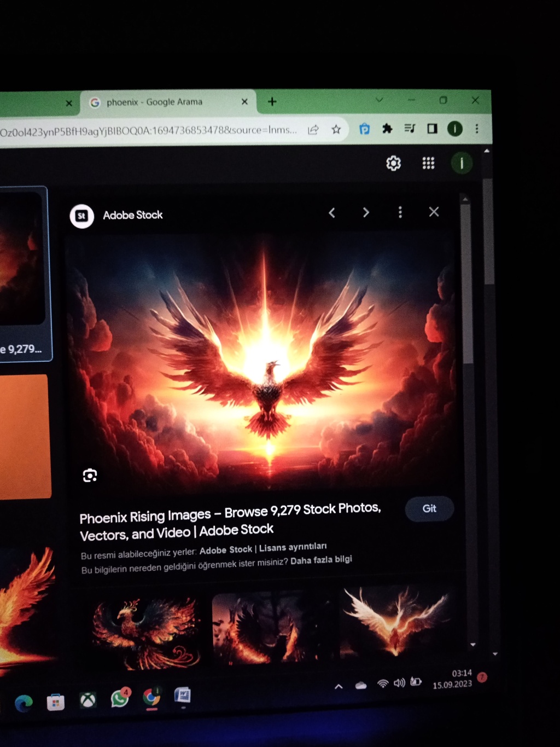Viewport: 560px width, 747px height.
Task: Open the Chrome profile avatar in toolbar
Action: pos(455,128)
